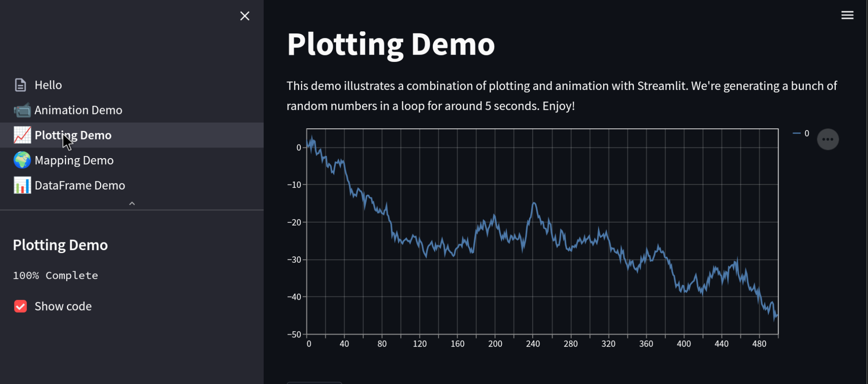Screen dimensions: 868x384
Task: Close the sidebar with X icon
Action: [245, 16]
